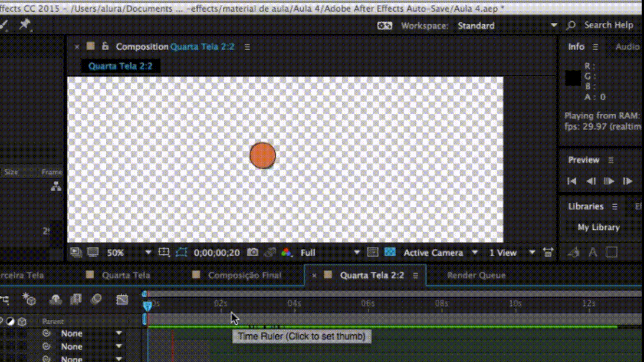This screenshot has height=362, width=644.
Task: Open the Full resolution dropdown
Action: coord(330,252)
